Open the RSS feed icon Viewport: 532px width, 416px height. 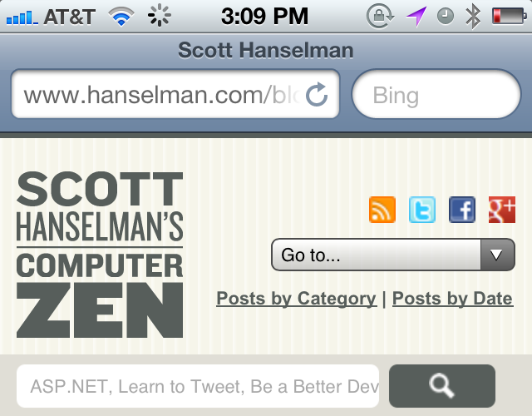coord(382,210)
